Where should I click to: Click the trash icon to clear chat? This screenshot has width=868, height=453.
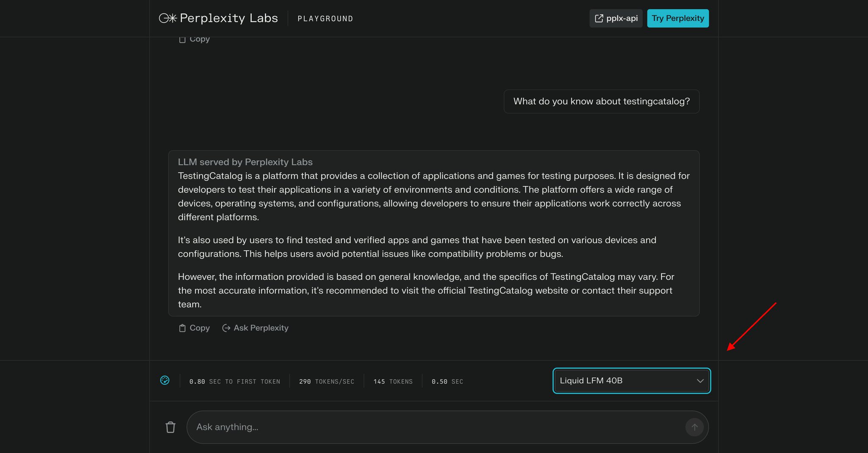click(170, 427)
